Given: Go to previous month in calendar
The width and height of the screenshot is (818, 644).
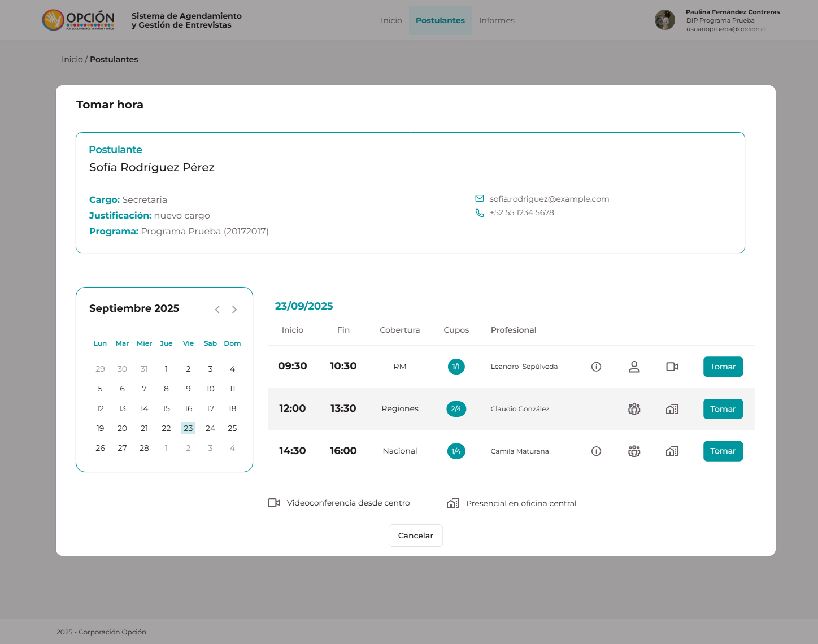Looking at the screenshot, I should click(217, 310).
